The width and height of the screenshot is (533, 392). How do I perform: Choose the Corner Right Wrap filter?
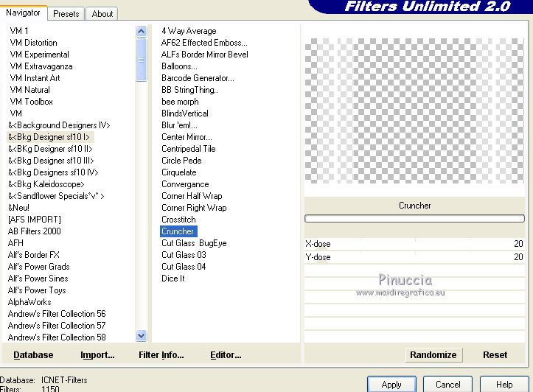tap(194, 208)
